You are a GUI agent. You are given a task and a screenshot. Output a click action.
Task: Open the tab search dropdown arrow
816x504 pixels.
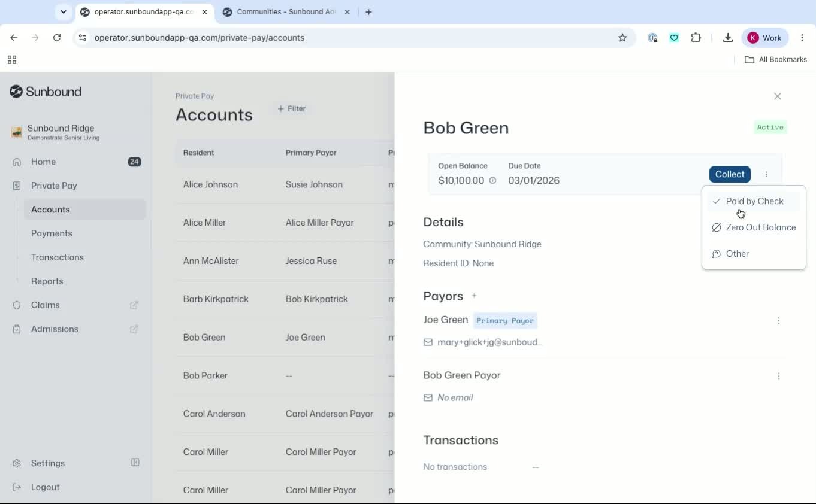(x=63, y=12)
